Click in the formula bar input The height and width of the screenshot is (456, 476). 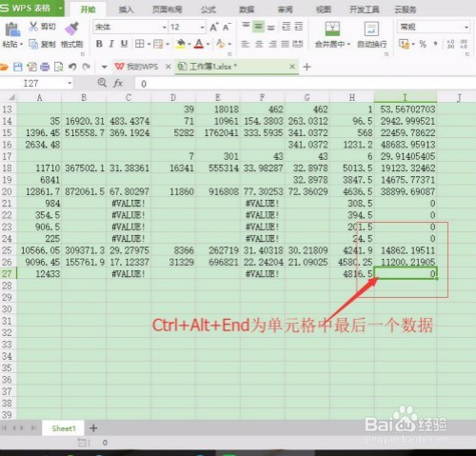(306, 84)
